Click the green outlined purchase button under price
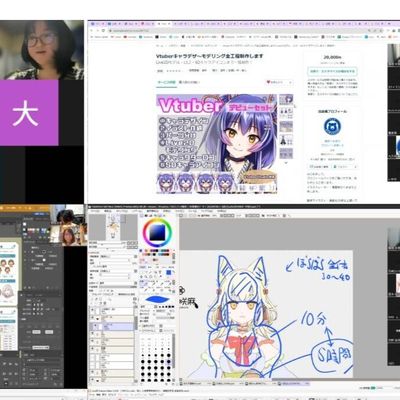400x400 pixels. (332, 71)
